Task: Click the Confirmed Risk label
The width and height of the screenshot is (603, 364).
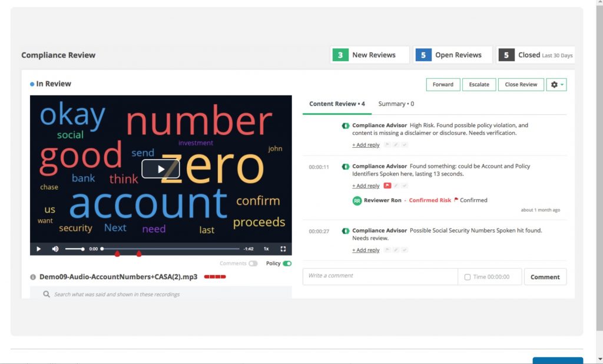Action: click(x=430, y=200)
